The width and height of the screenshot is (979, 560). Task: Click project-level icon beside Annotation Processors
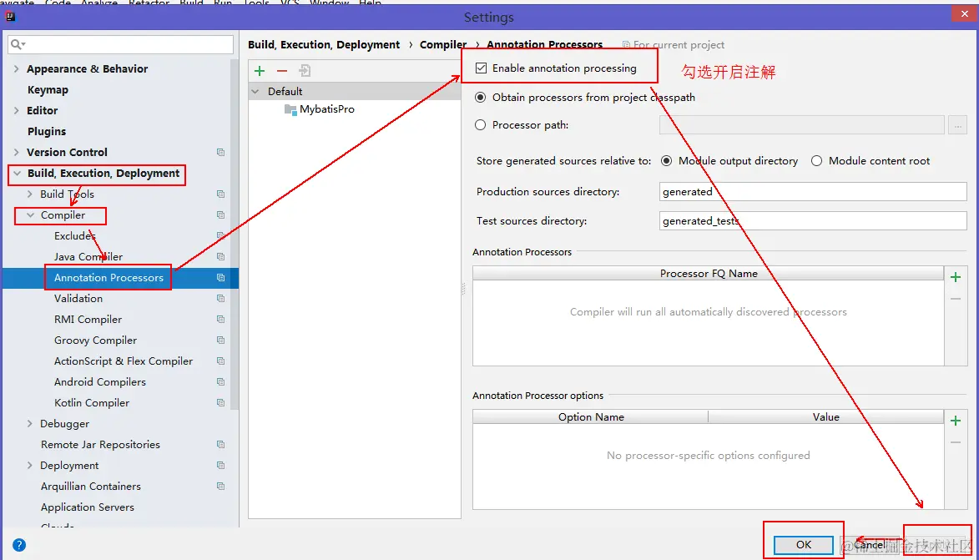click(x=220, y=278)
